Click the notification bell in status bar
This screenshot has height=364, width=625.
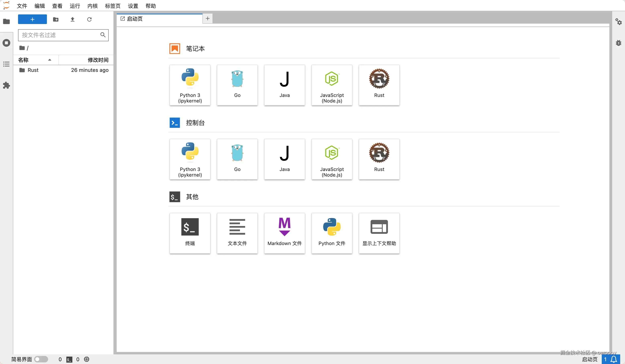click(x=614, y=359)
